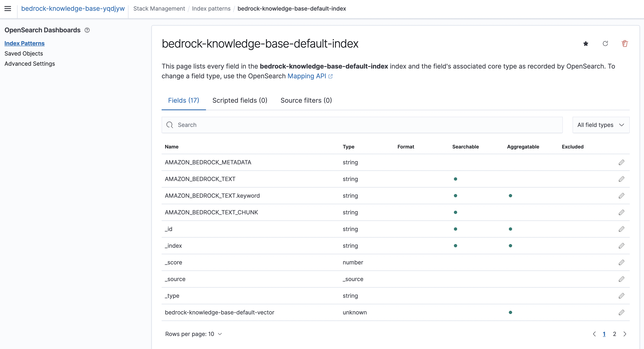Open Saved Objects in the sidebar
This screenshot has height=349, width=644.
24,53
